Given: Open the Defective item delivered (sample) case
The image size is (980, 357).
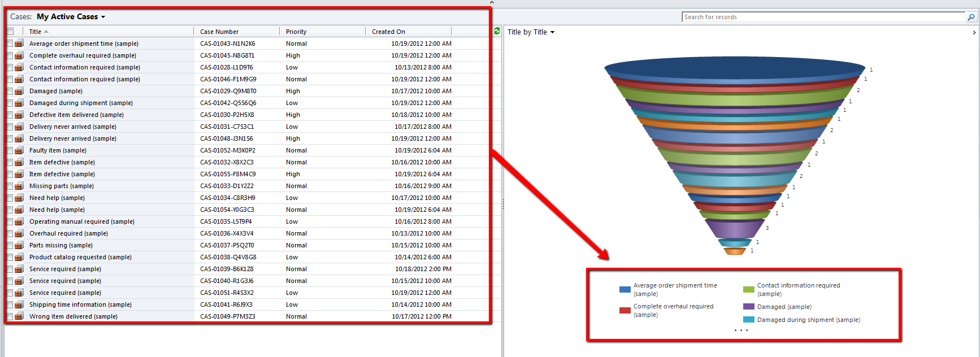Looking at the screenshot, I should coord(76,115).
